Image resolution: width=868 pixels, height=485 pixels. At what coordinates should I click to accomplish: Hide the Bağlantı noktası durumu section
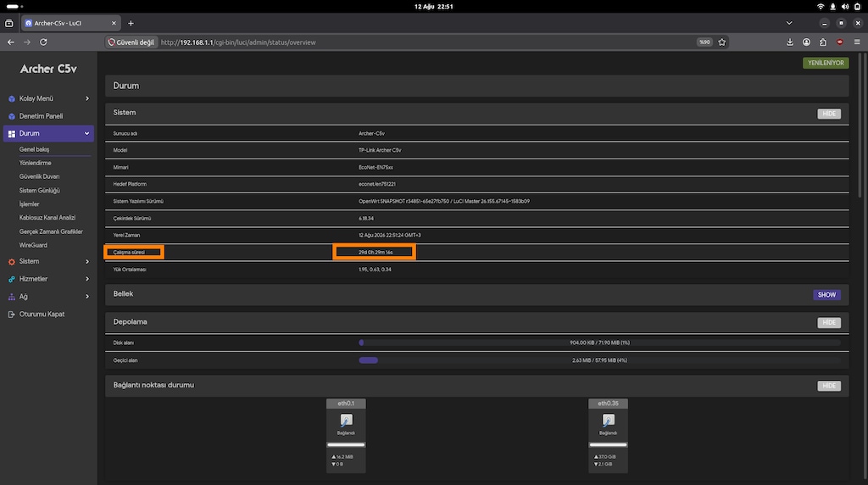coord(829,386)
